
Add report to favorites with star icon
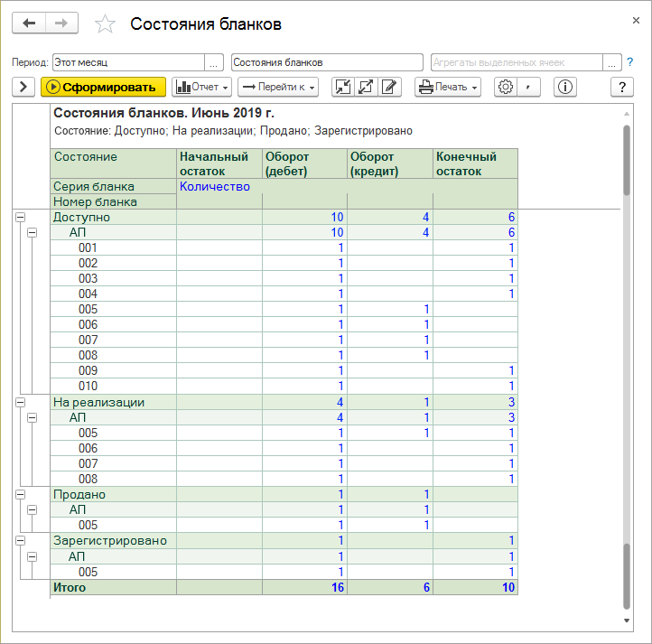tap(106, 24)
